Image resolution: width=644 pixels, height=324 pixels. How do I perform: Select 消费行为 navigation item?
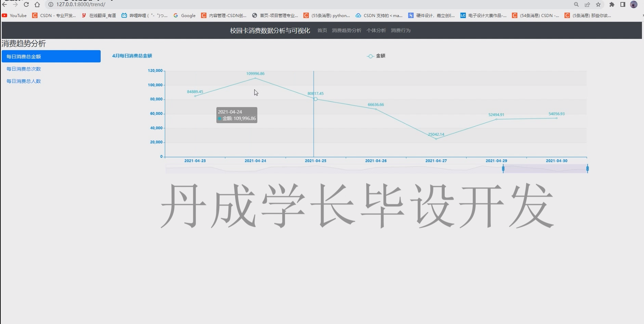point(401,30)
